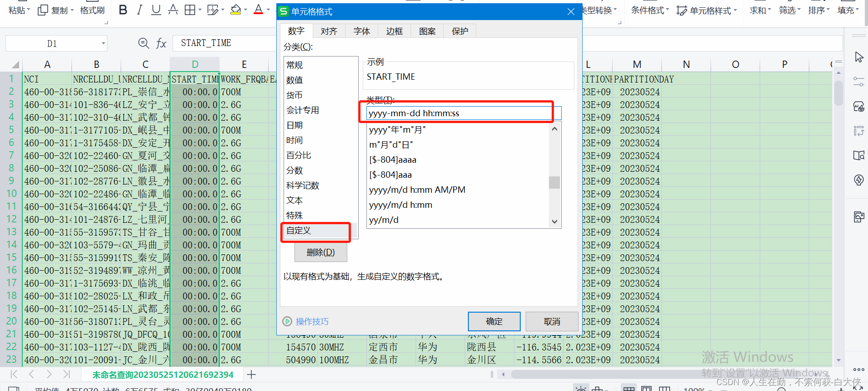Image resolution: width=868 pixels, height=391 pixels.
Task: Click the selection arrow icon in right sidebar
Action: pos(859,57)
